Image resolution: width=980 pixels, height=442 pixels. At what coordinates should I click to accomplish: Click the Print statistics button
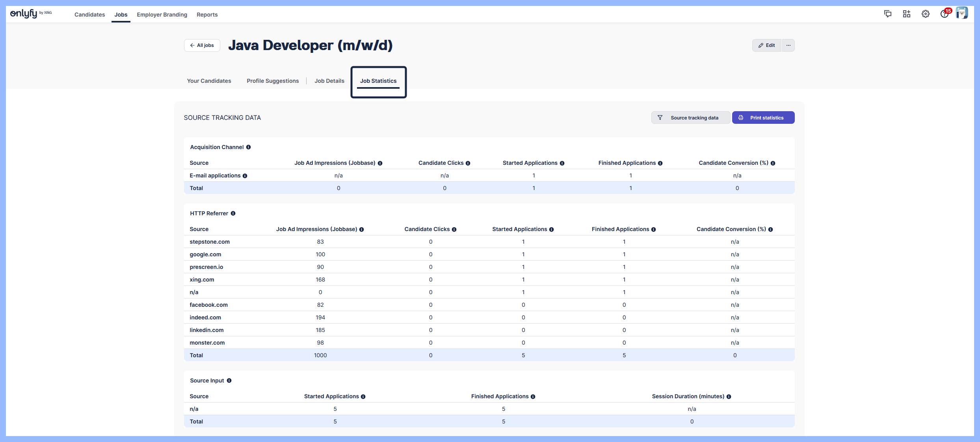(763, 117)
